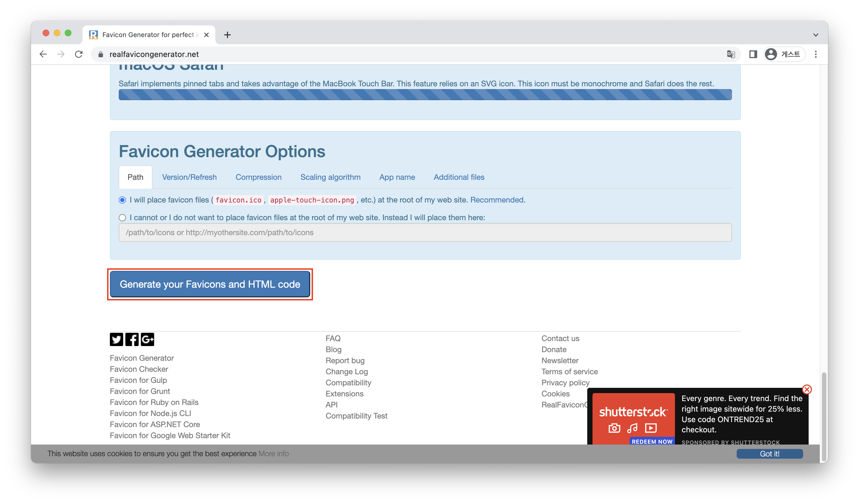Toggle the side panel icon

[753, 54]
